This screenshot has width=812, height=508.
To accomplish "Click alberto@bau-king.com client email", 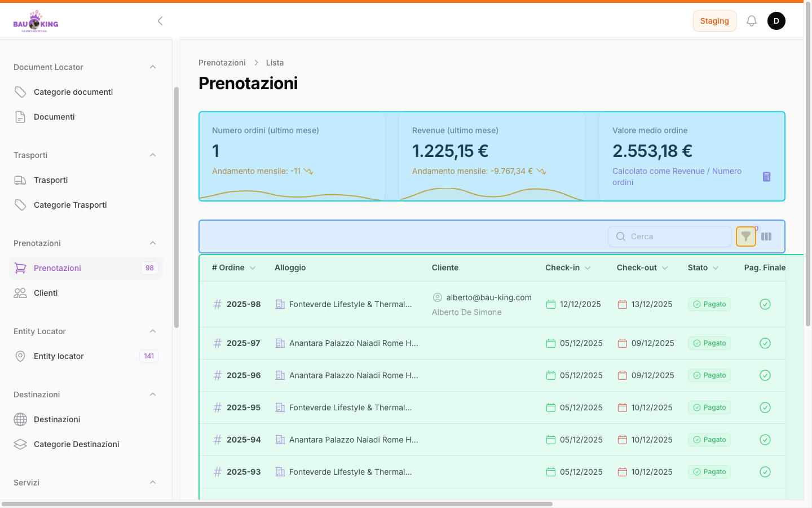I will tap(489, 297).
